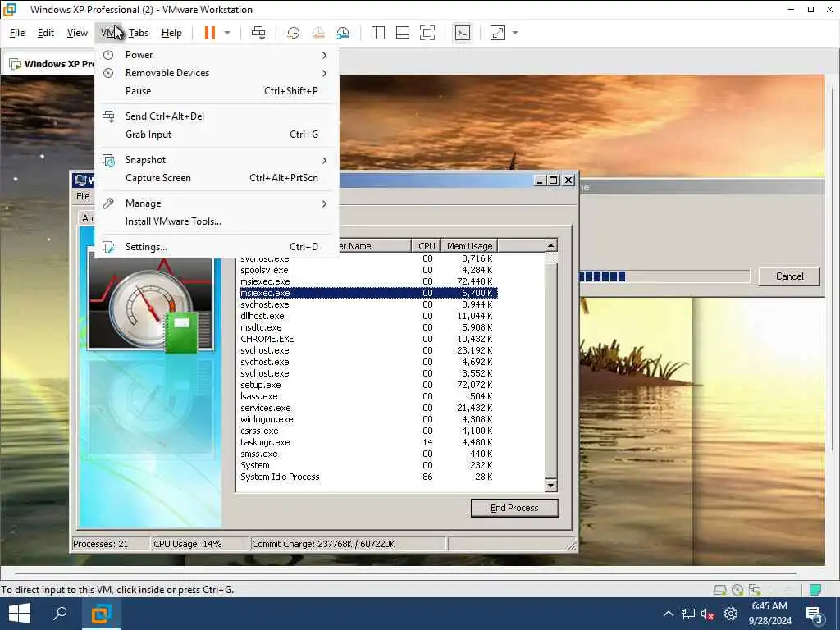840x630 pixels.
Task: Click the Send Ctrl+Alt+Del toolbar icon
Action: pos(258,33)
